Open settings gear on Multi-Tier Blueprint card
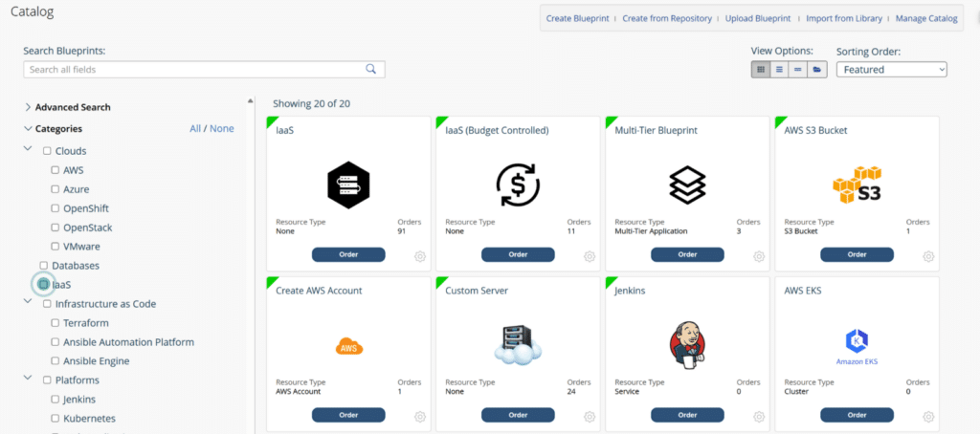Image resolution: width=980 pixels, height=434 pixels. 759,256
